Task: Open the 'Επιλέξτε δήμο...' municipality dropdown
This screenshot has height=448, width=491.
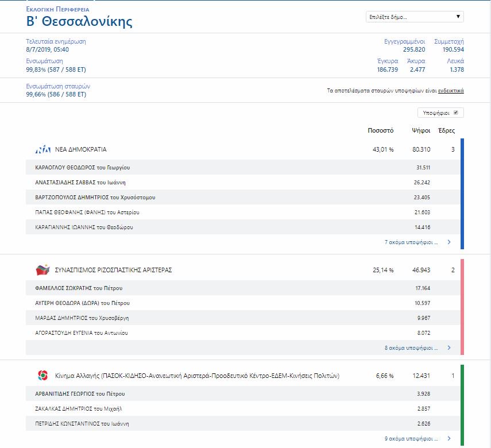Action: pos(415,17)
